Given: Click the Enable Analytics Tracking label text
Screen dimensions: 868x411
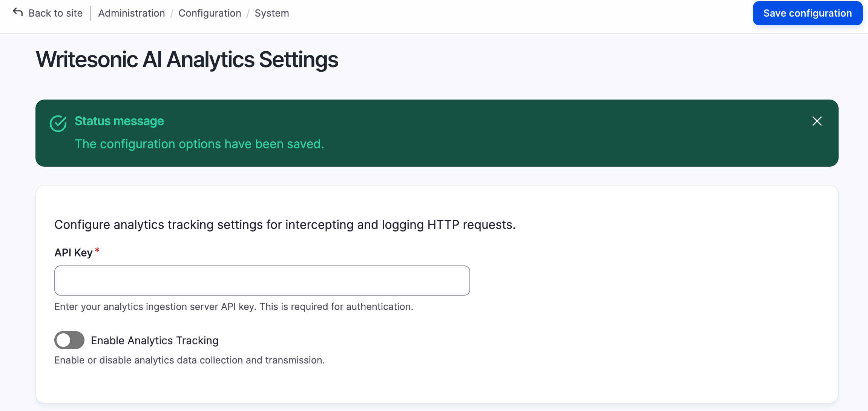Looking at the screenshot, I should tap(155, 340).
